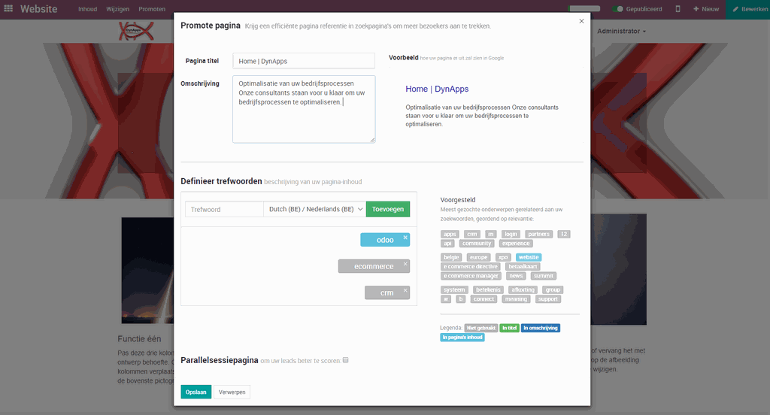Viewport: 770px width, 415px height.
Task: Click the Bewerken edit button
Action: pyautogui.click(x=748, y=9)
